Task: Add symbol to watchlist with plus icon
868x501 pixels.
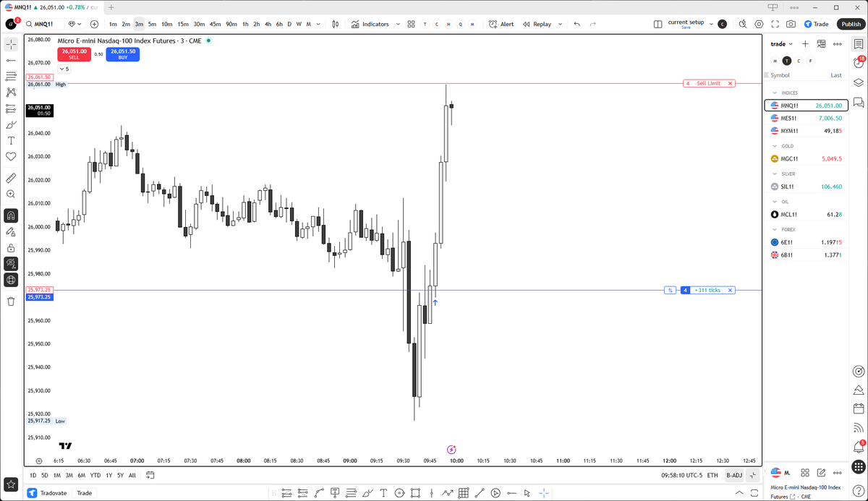Action: click(x=805, y=43)
